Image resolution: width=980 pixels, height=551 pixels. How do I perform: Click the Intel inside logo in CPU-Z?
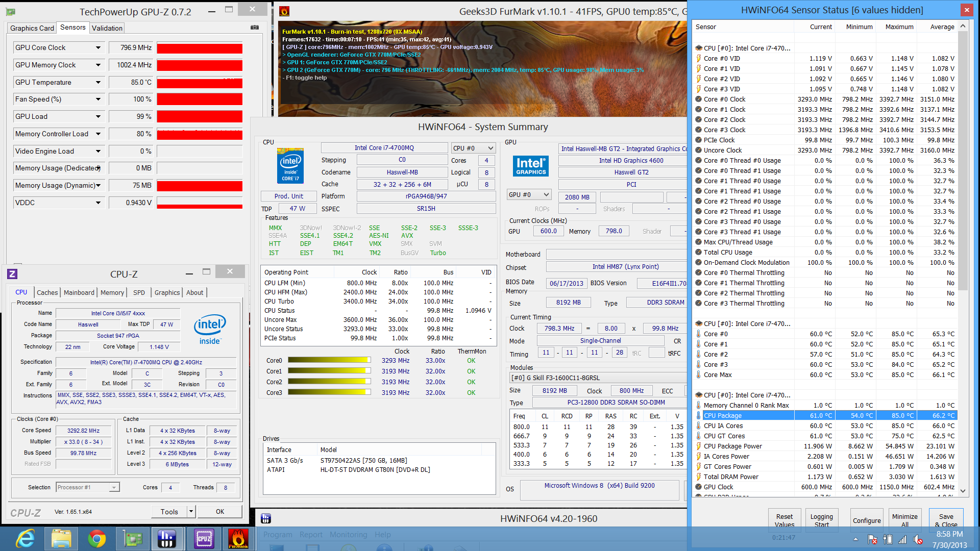[210, 329]
